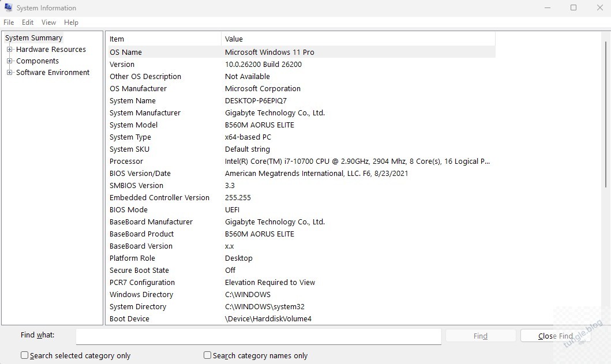Select System Summary in the tree
611x364 pixels.
pyautogui.click(x=33, y=38)
